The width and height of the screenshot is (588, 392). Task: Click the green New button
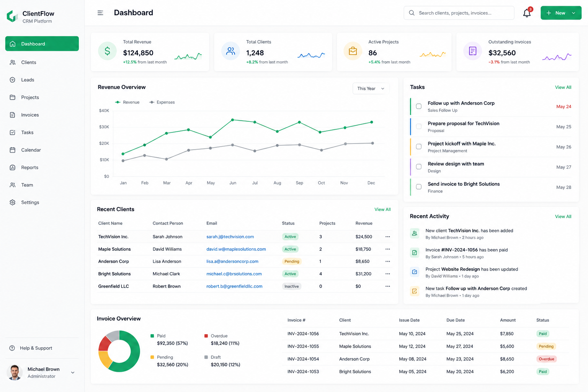pyautogui.click(x=561, y=13)
